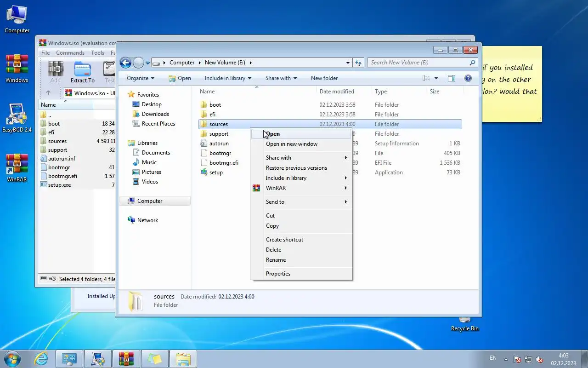Click the Open button in Explorer toolbar

(180, 78)
